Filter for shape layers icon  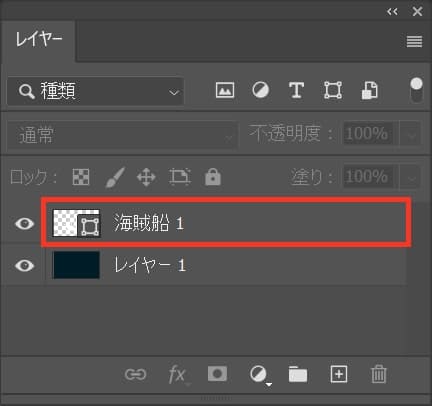(333, 90)
